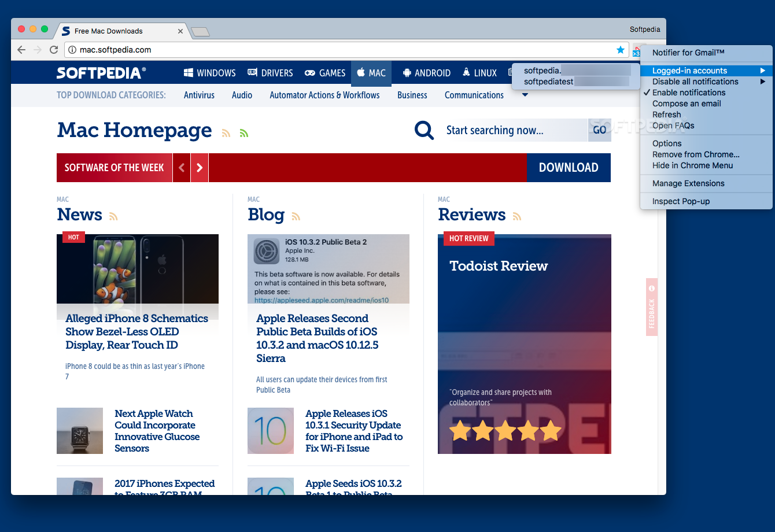Open the Android section
Viewport: 775px width, 532px height.
(x=426, y=73)
